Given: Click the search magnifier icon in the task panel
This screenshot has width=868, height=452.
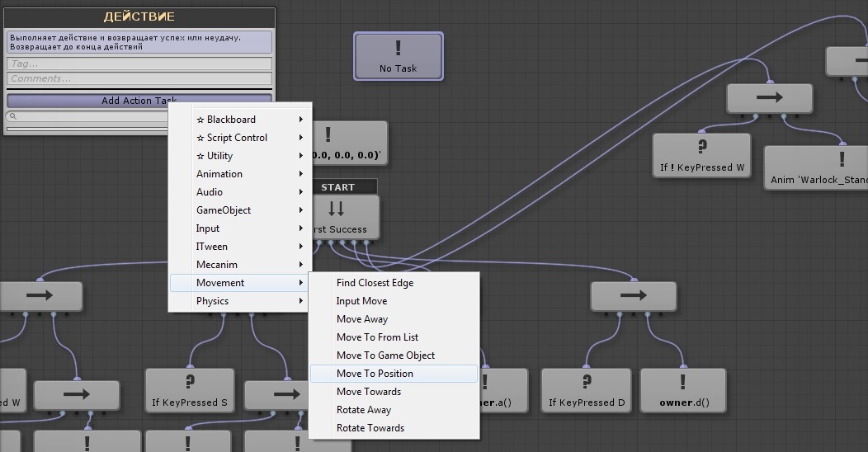Looking at the screenshot, I should click(x=12, y=116).
